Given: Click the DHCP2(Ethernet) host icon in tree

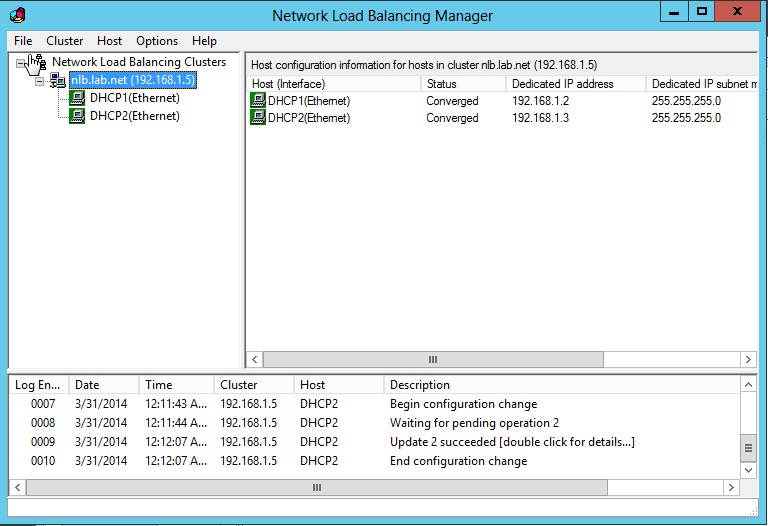Looking at the screenshot, I should pos(77,116).
